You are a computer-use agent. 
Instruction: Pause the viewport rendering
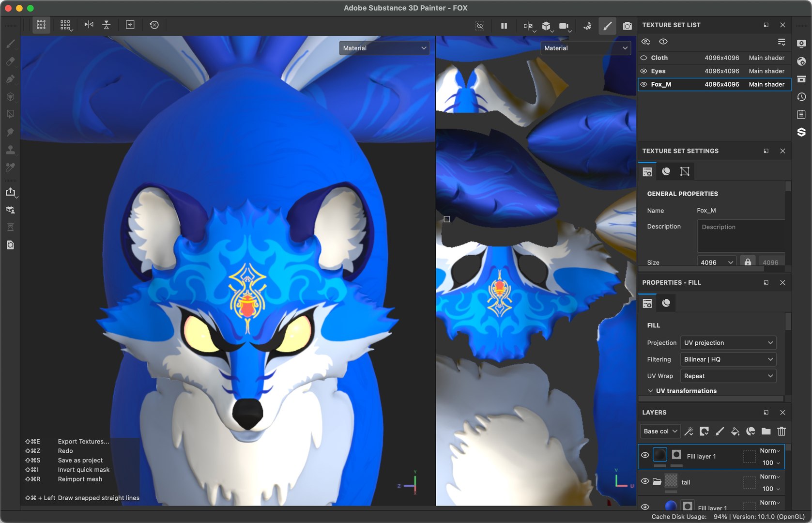[504, 26]
